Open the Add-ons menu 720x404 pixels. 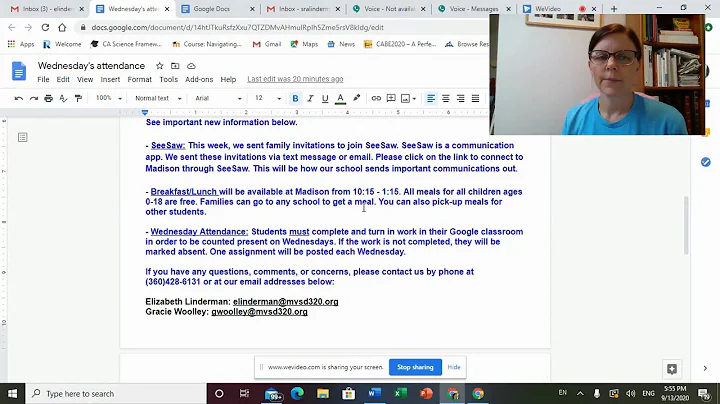click(x=199, y=79)
